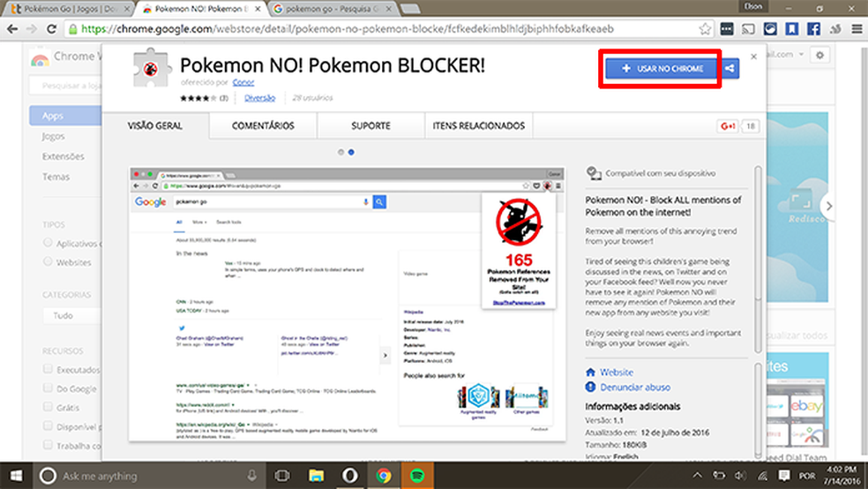Open Task View on the taskbar
Image resolution: width=868 pixels, height=489 pixels.
(282, 476)
